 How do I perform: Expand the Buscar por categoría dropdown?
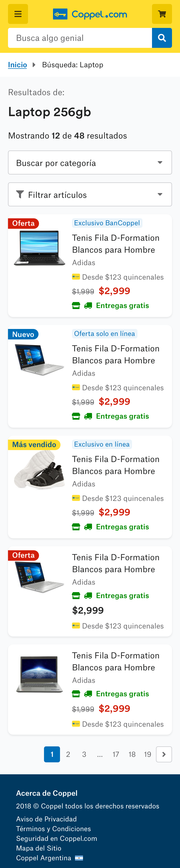(x=90, y=163)
